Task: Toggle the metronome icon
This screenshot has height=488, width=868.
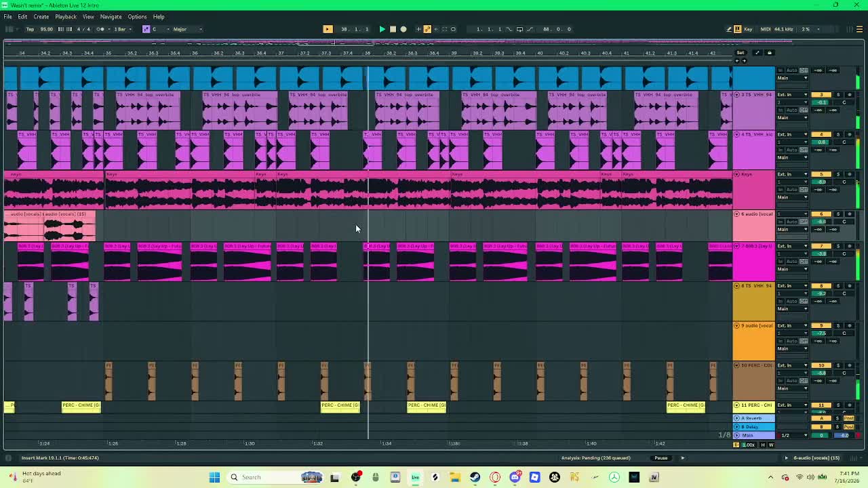Action: (100, 29)
